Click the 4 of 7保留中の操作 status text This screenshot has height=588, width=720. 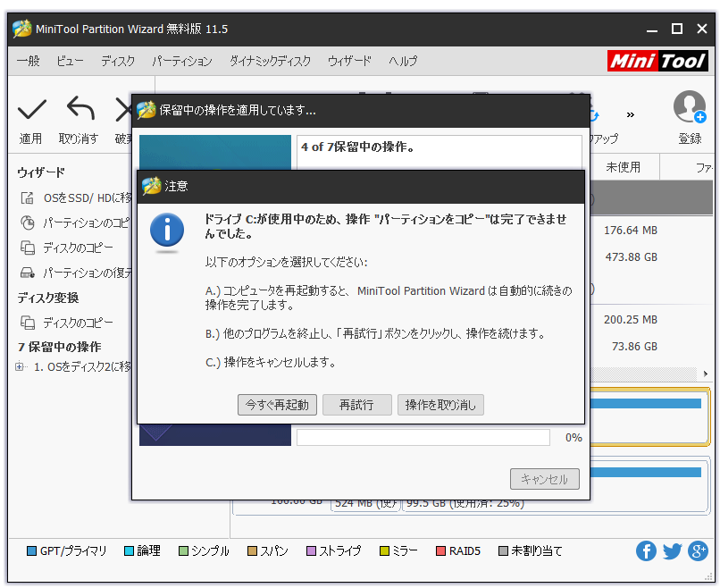(x=357, y=147)
